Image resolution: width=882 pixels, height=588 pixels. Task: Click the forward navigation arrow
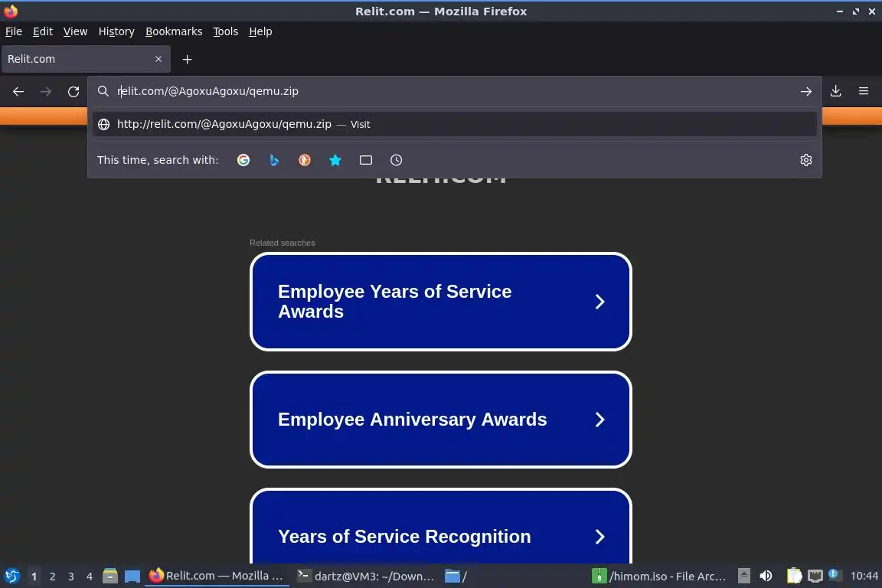click(46, 92)
